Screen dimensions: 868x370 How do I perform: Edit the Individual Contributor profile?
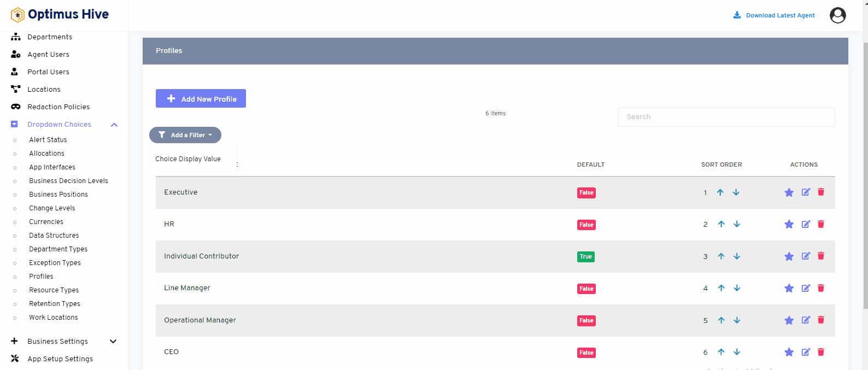point(806,256)
